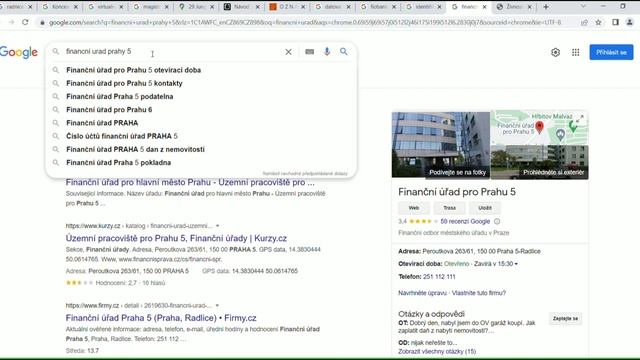Image resolution: width=640 pixels, height=360 pixels.
Task: Switch to the 'identif' browser tab
Action: pos(423,7)
